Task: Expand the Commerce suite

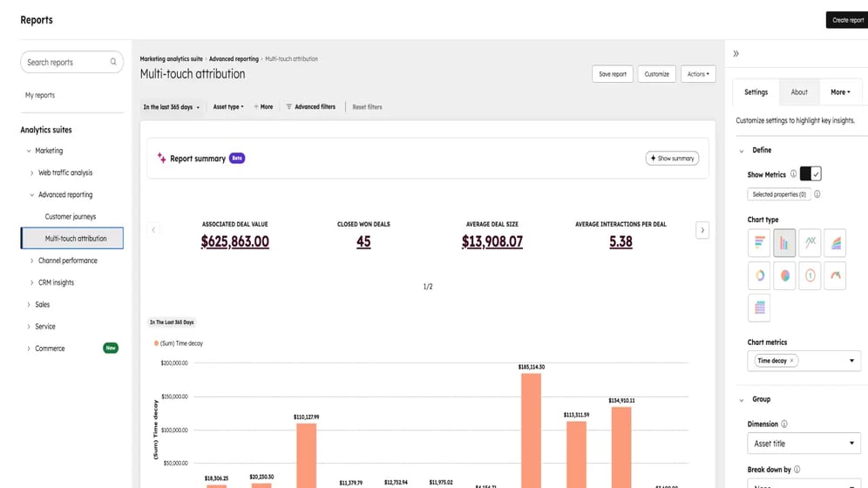Action: (29, 349)
